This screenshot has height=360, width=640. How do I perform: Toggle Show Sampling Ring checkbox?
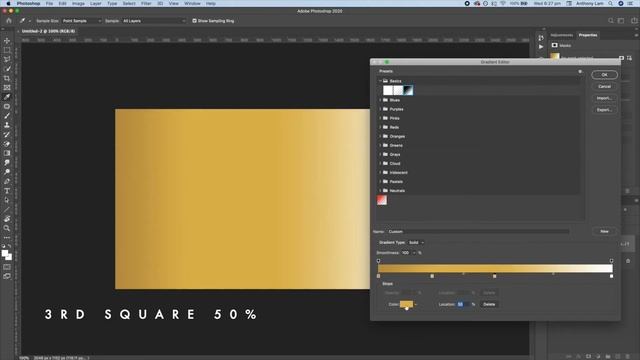194,21
